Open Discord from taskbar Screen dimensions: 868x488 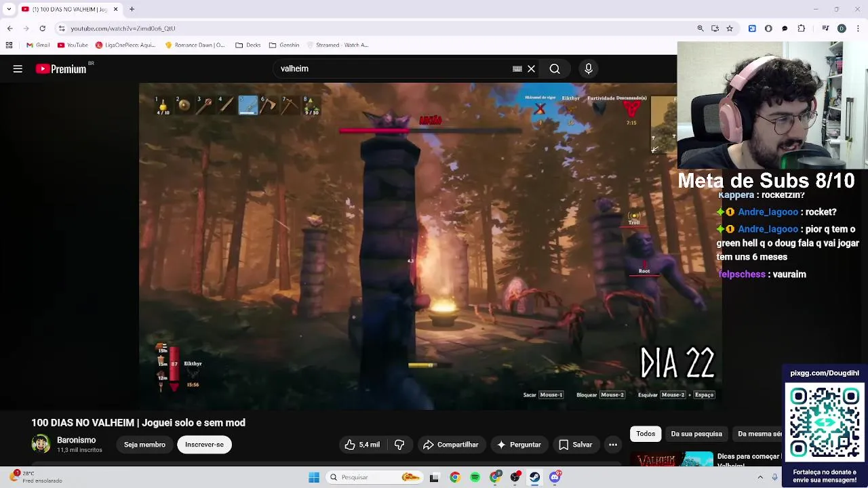tap(555, 477)
